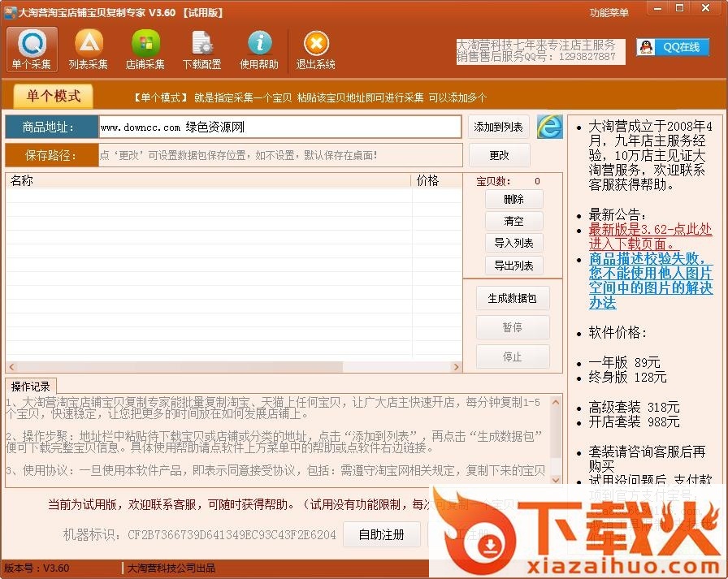Click 生成数据包 button

coord(513,298)
